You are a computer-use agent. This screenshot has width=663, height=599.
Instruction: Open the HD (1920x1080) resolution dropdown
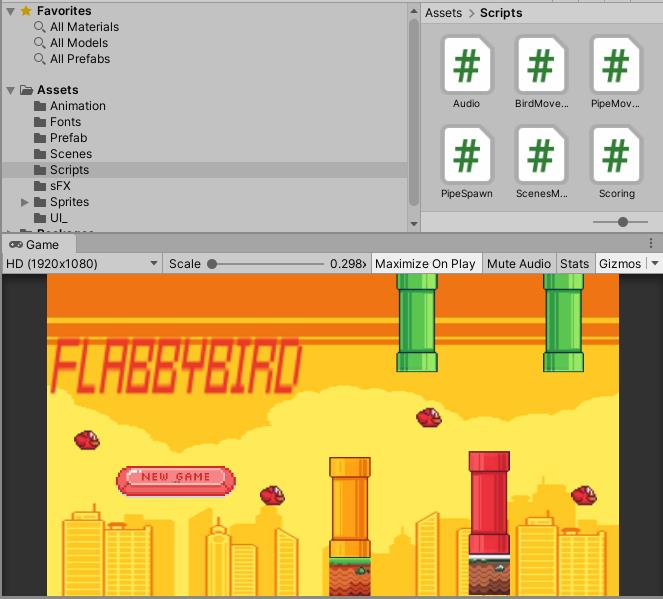[82, 264]
